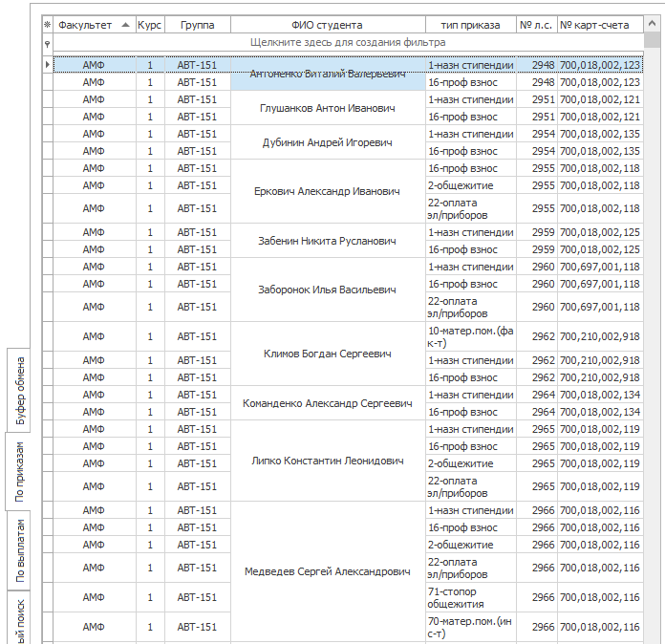Viewport: 665px width, 644px height.
Task: Click card account 700,697,001,118 with 16-проф взнос
Action: coord(600,284)
